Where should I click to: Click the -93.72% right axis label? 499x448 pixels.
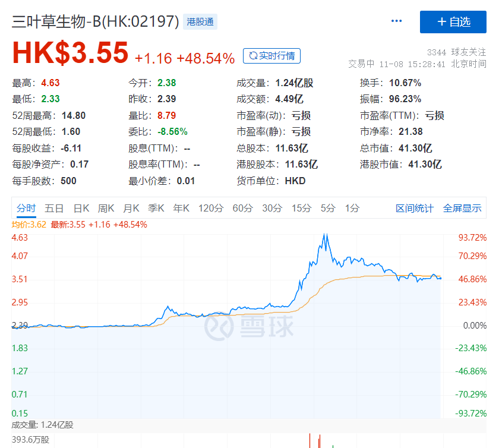pyautogui.click(x=470, y=414)
